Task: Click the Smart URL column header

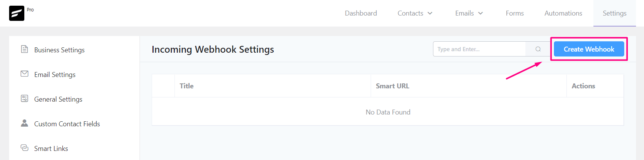Action: coord(393,86)
